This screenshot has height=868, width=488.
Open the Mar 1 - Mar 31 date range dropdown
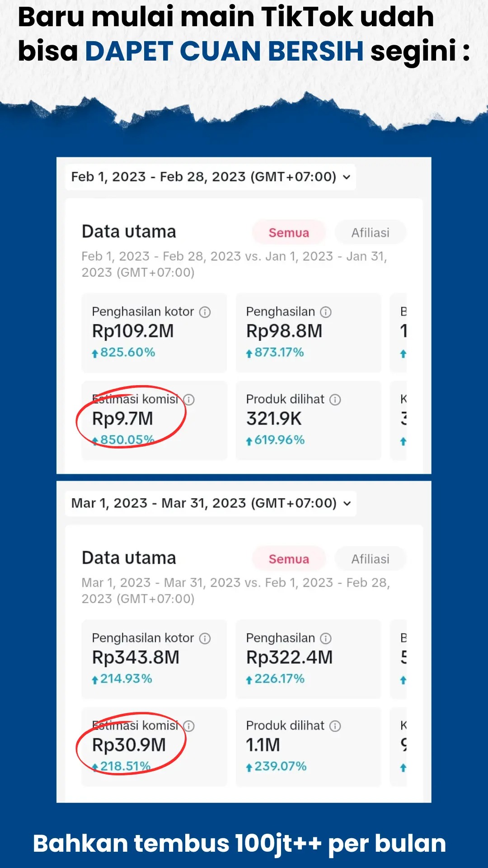pyautogui.click(x=211, y=503)
